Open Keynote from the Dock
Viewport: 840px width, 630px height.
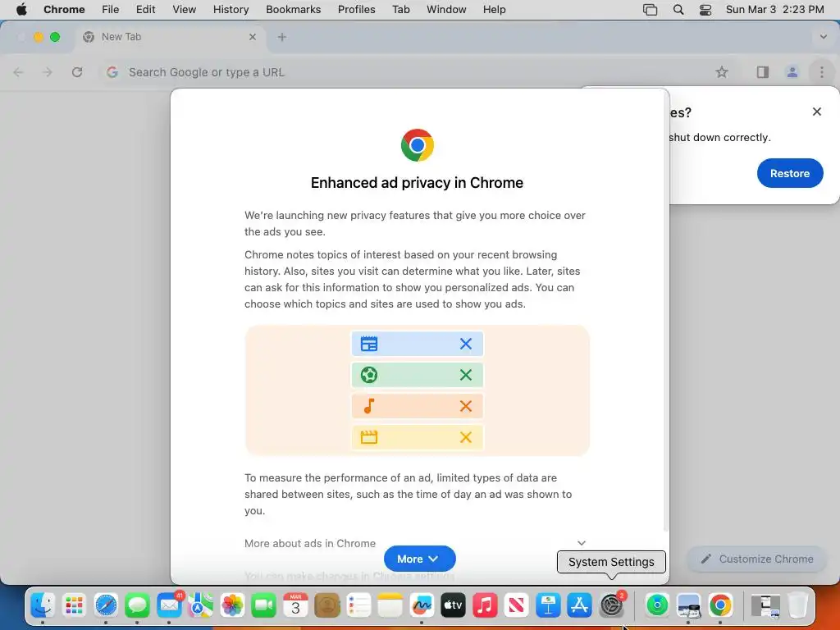coord(548,605)
